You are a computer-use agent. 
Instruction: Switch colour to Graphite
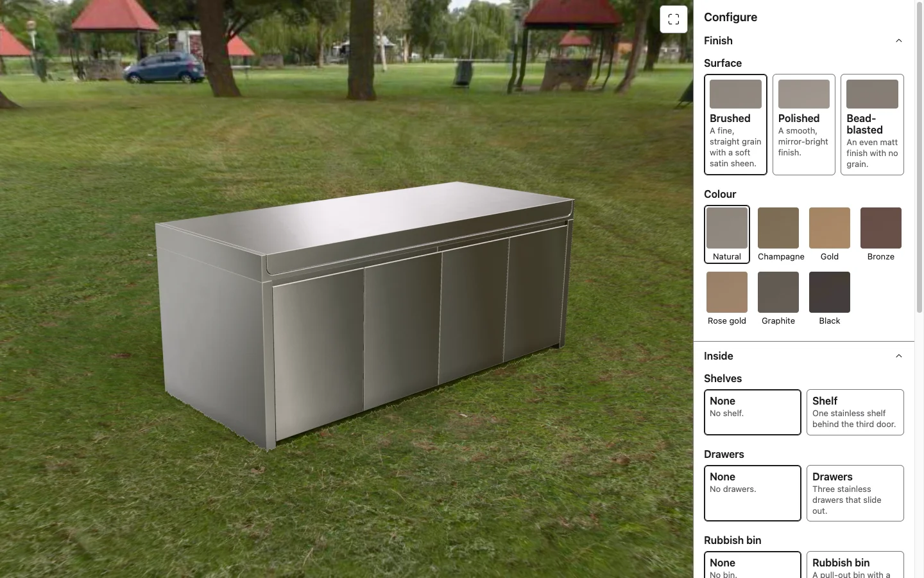[x=778, y=299]
